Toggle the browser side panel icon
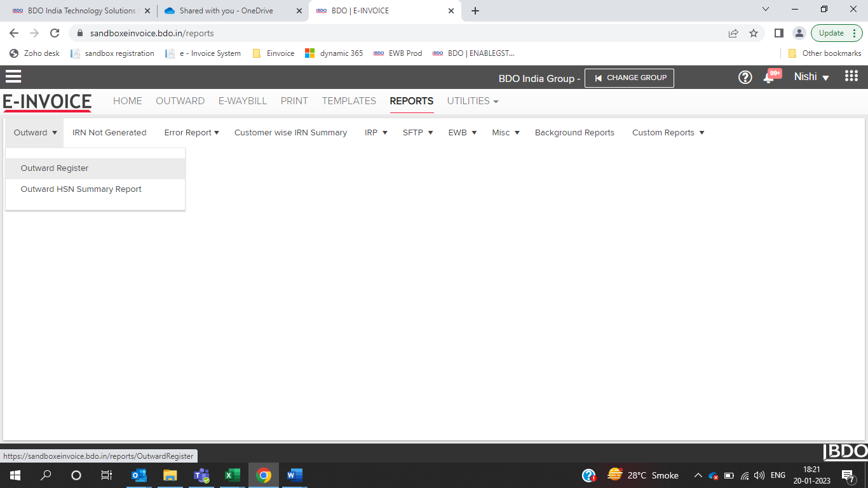 [x=778, y=32]
